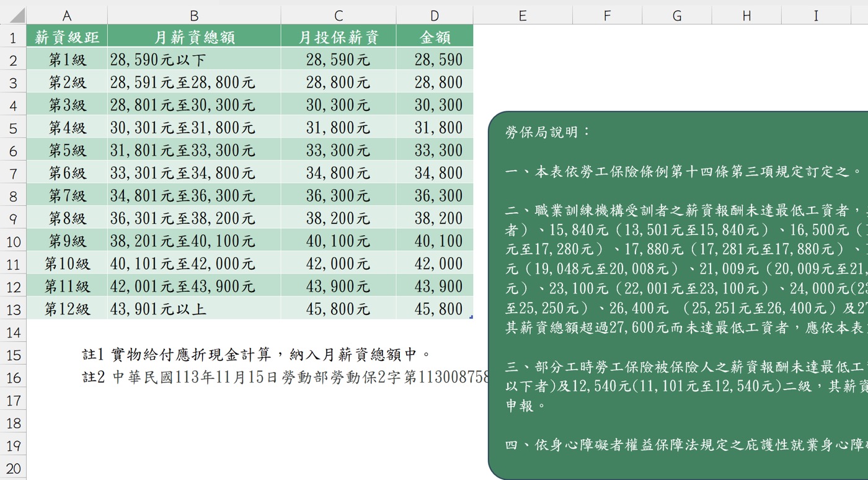Click 金額 cell 31,800
Screen dimensions: 868x480
point(435,127)
